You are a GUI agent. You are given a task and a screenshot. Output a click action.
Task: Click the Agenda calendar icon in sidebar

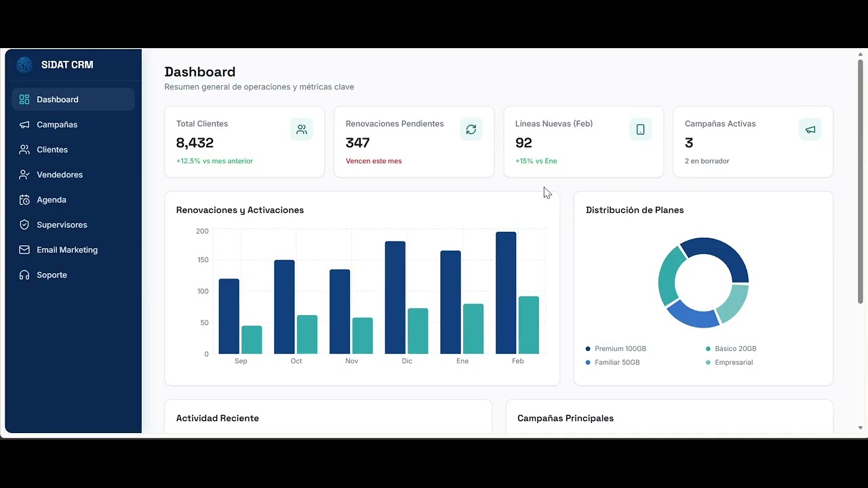point(24,200)
